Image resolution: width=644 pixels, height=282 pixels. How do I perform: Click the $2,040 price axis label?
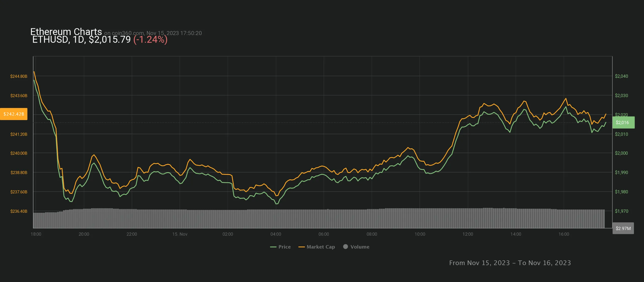click(x=621, y=76)
